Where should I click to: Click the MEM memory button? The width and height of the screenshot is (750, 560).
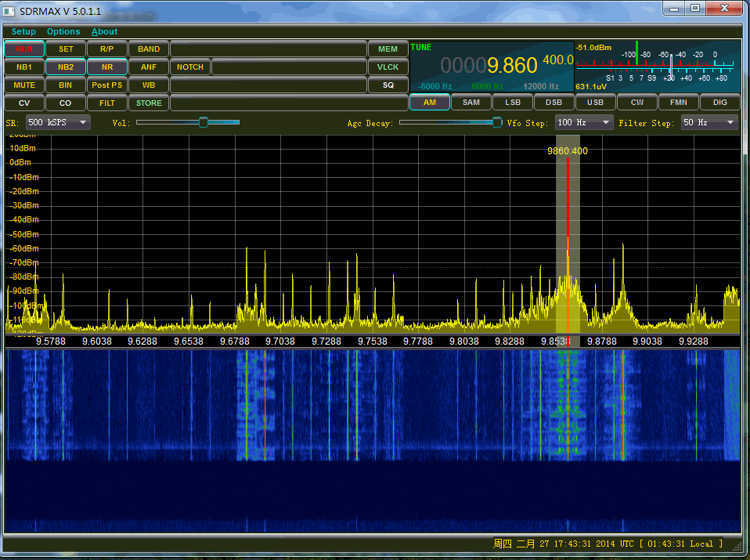[x=388, y=49]
